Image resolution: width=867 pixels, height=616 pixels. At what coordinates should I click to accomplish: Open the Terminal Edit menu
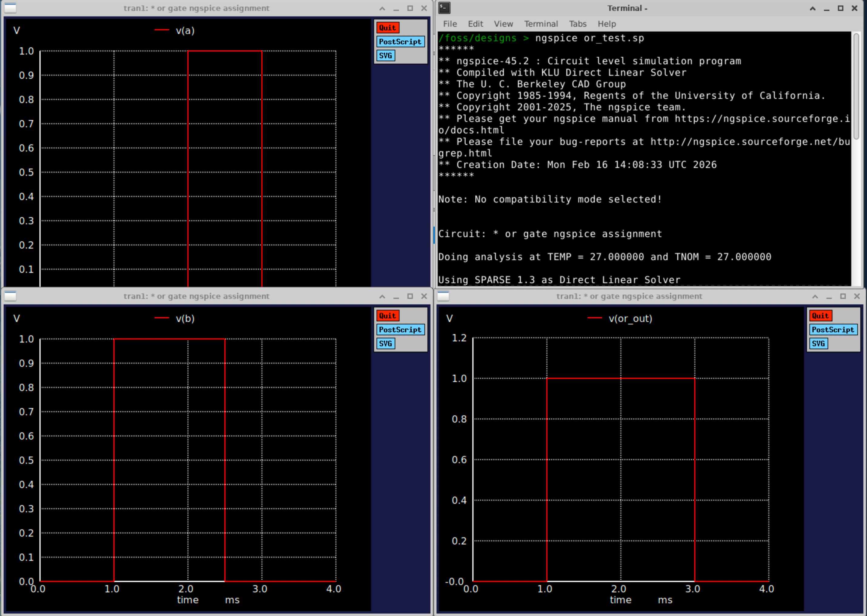click(x=475, y=24)
